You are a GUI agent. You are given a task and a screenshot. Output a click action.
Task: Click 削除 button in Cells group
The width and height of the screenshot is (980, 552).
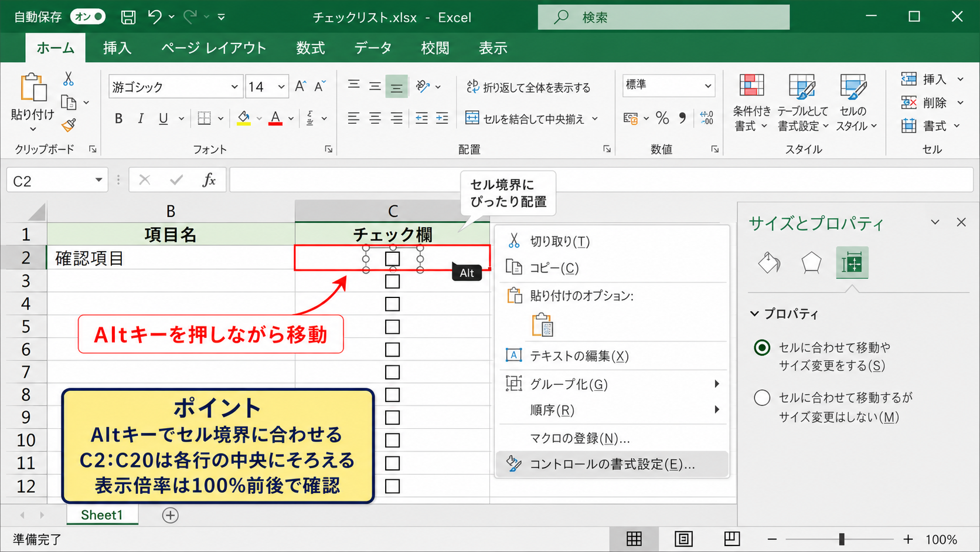(925, 103)
